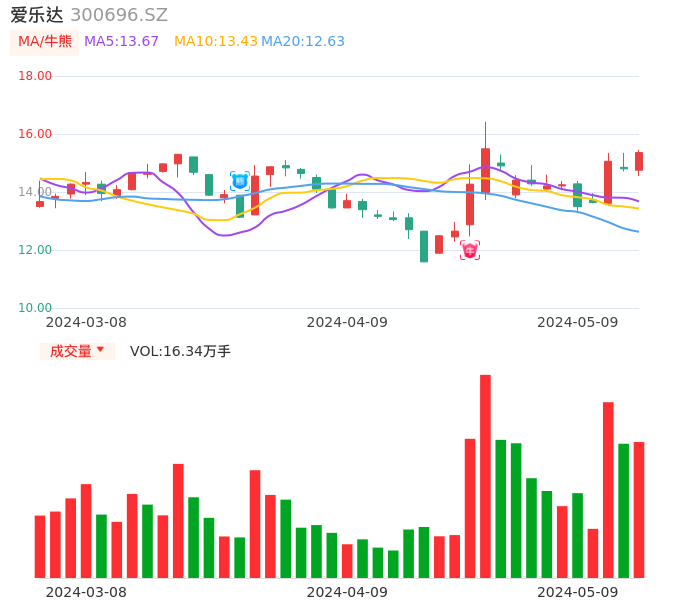This screenshot has height=606, width=686.
Task: Click the red triangle beside 成交量
Action: pyautogui.click(x=100, y=350)
